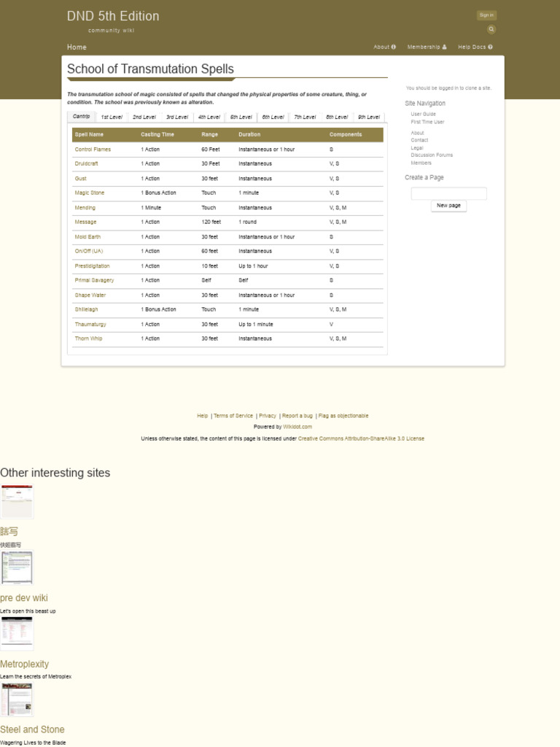Open the Help Docs menu
The height and width of the screenshot is (747, 560).
coord(475,47)
